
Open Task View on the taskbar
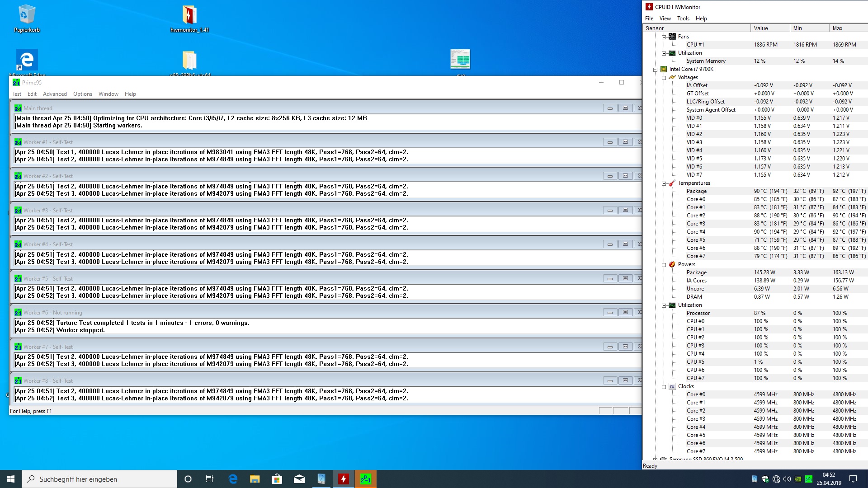(210, 479)
